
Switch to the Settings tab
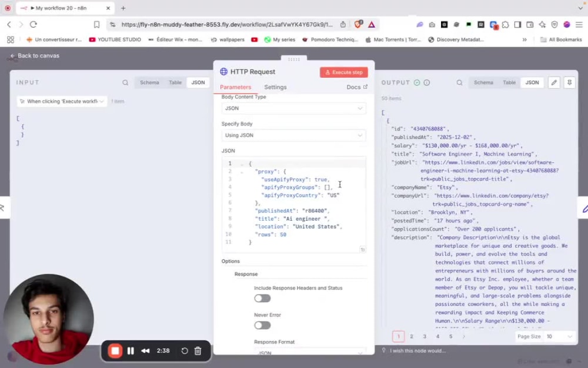pyautogui.click(x=275, y=87)
